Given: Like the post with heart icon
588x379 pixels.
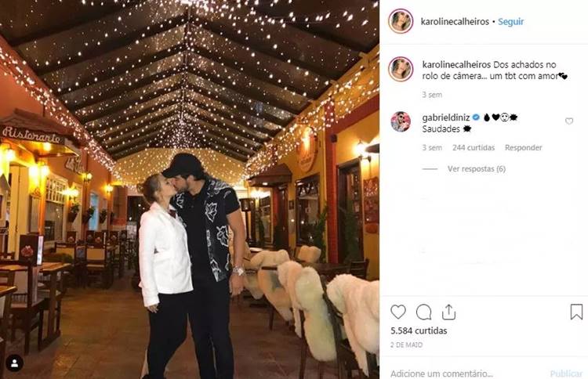Looking at the screenshot, I should 397,312.
